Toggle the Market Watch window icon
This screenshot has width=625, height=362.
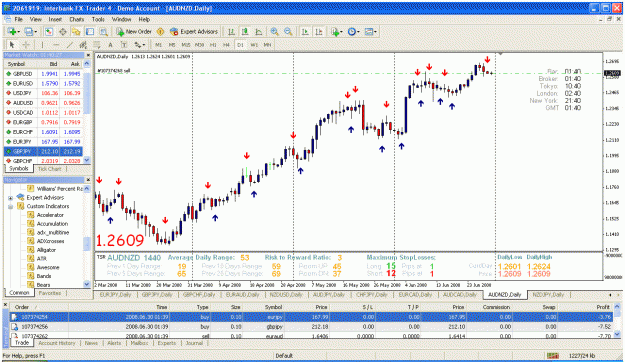[x=49, y=31]
